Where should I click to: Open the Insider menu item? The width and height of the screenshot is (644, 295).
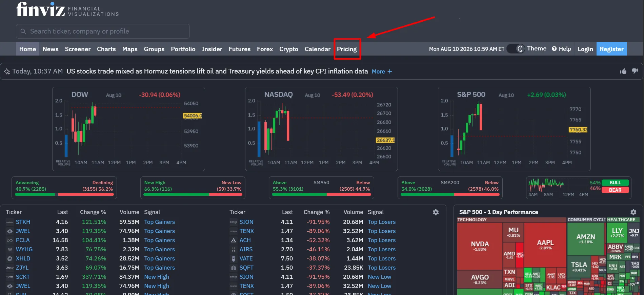tap(212, 49)
